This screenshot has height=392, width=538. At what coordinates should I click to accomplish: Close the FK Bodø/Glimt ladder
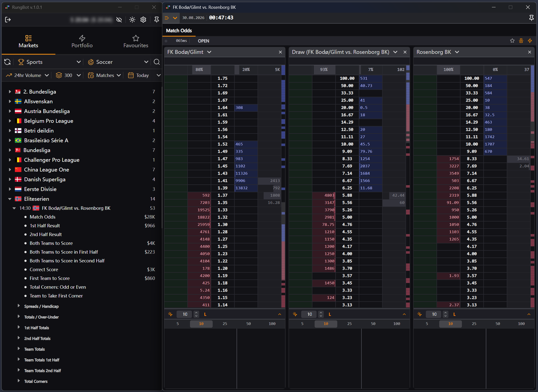(280, 52)
